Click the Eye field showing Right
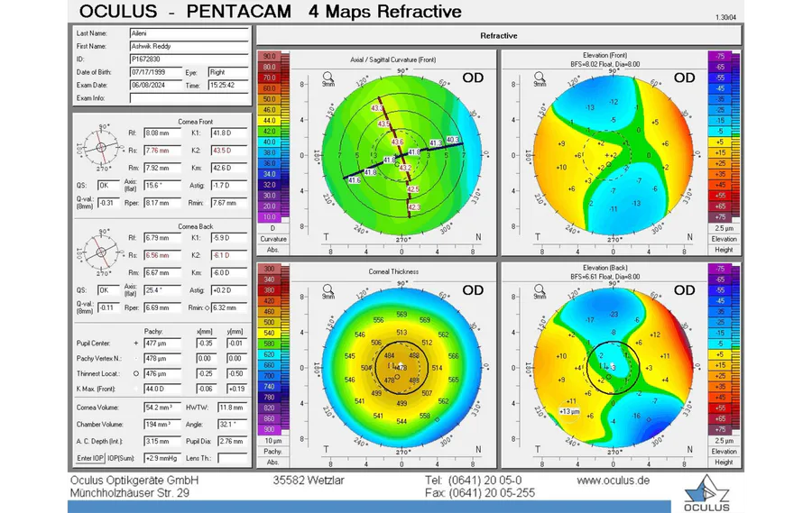 click(228, 72)
